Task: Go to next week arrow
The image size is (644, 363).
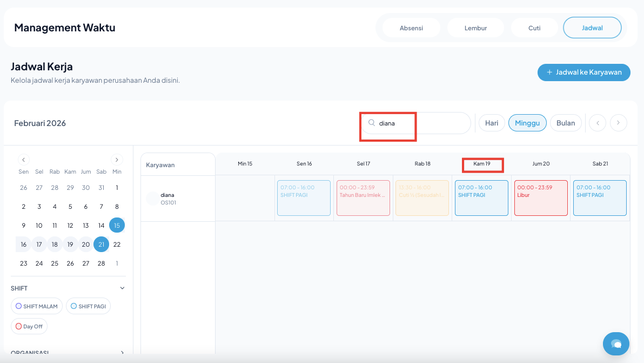Action: click(619, 123)
